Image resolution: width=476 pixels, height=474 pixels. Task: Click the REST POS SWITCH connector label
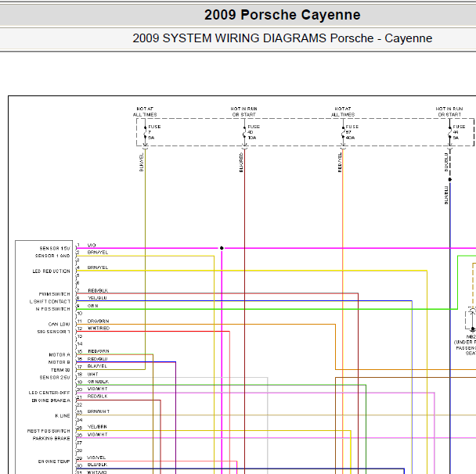(x=49, y=431)
